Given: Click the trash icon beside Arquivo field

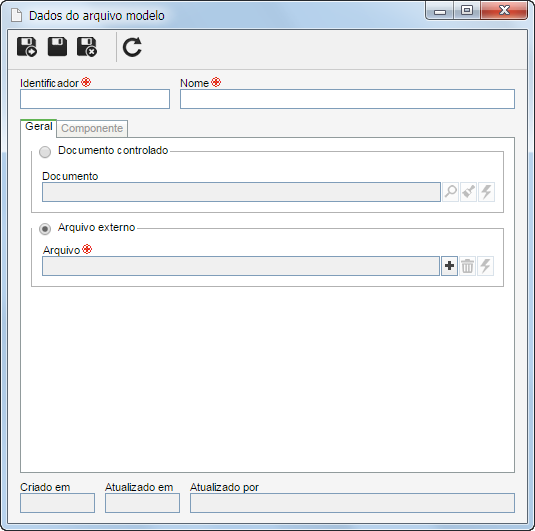Looking at the screenshot, I should [x=467, y=266].
